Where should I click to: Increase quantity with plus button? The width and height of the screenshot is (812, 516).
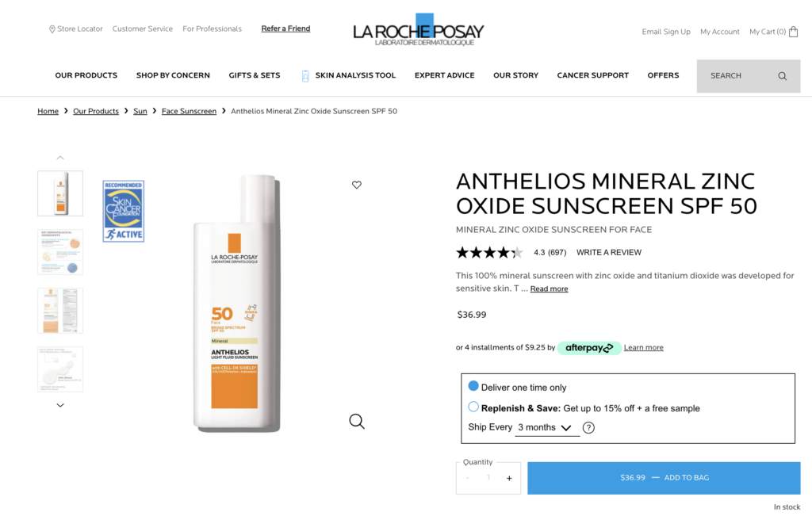(509, 478)
